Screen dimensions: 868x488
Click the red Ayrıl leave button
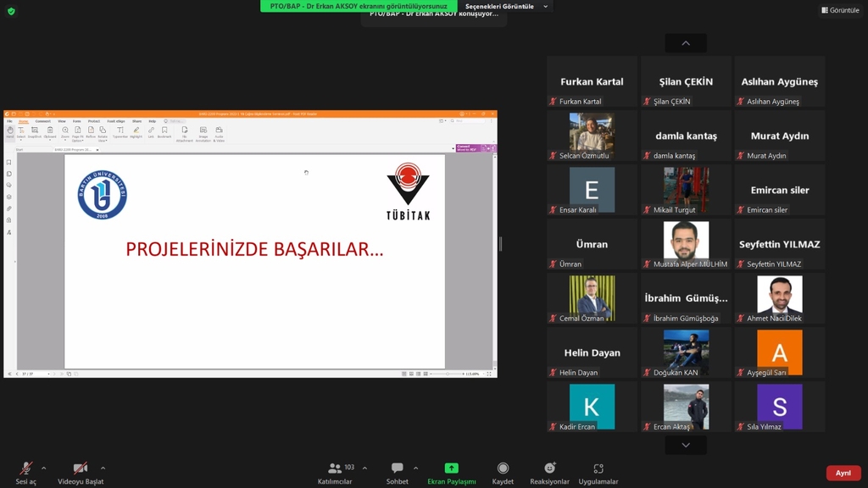843,473
